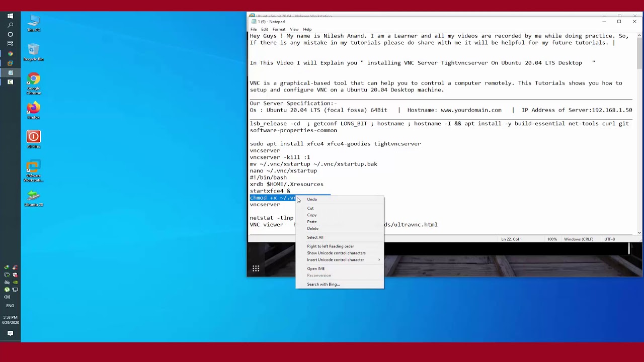Choose Search with Bing from context menu
644x362 pixels.
340,284
